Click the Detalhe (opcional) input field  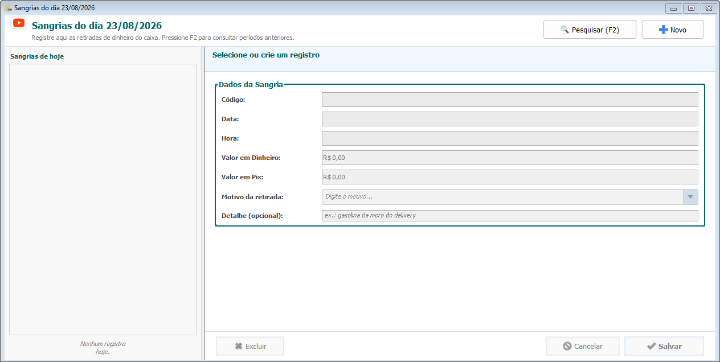point(510,215)
